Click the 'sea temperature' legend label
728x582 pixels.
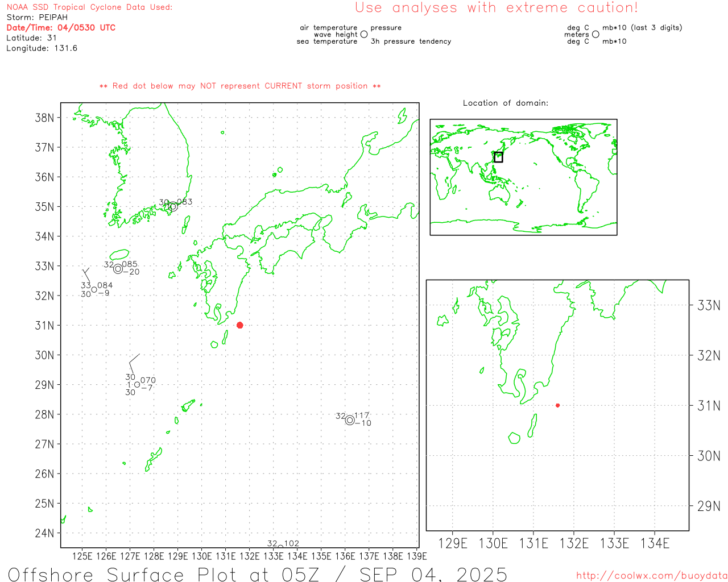pos(327,41)
